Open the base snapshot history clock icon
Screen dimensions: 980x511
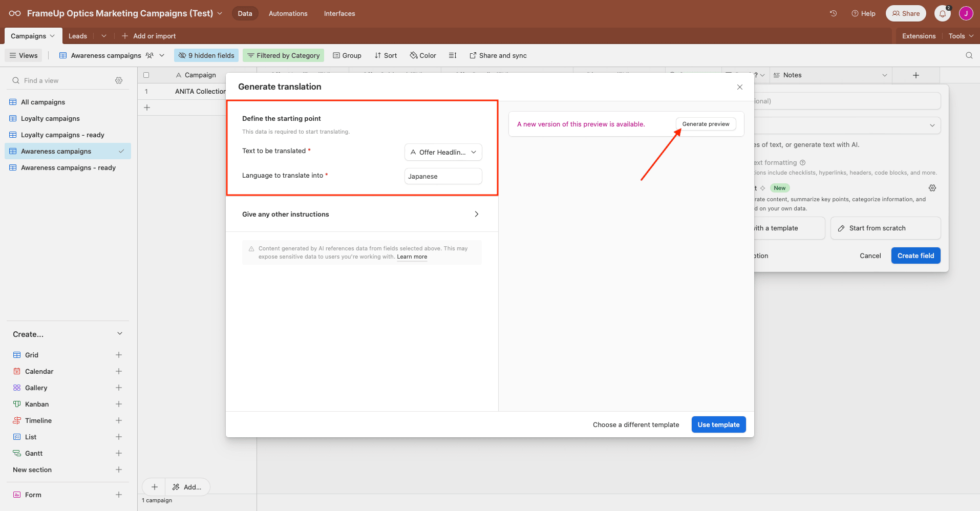pos(833,13)
